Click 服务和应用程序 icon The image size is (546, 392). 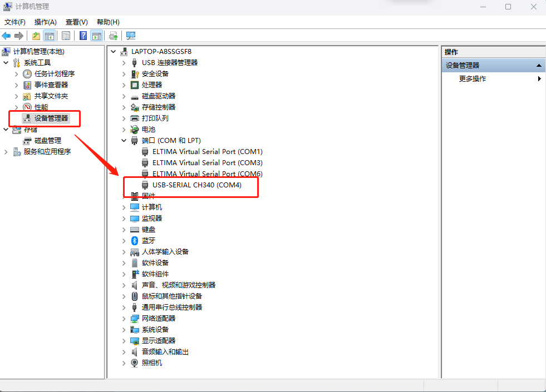coord(17,152)
